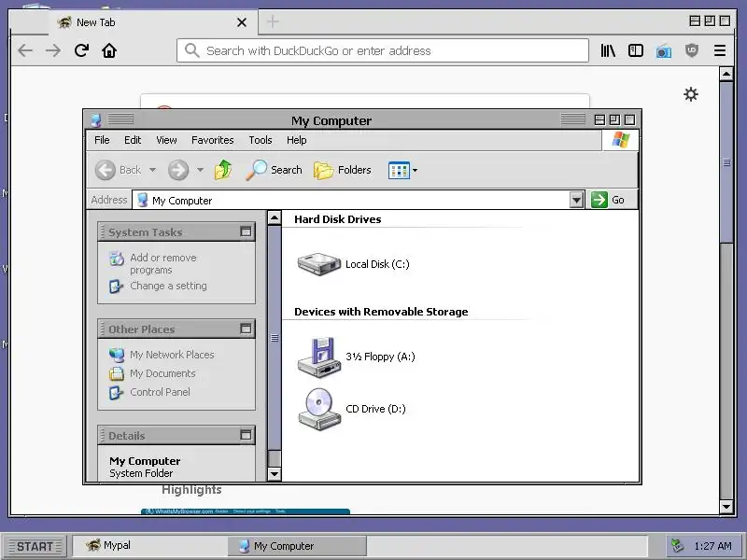Screen dimensions: 747x560
Task: Toggle the browser sidebar icon
Action: (636, 50)
